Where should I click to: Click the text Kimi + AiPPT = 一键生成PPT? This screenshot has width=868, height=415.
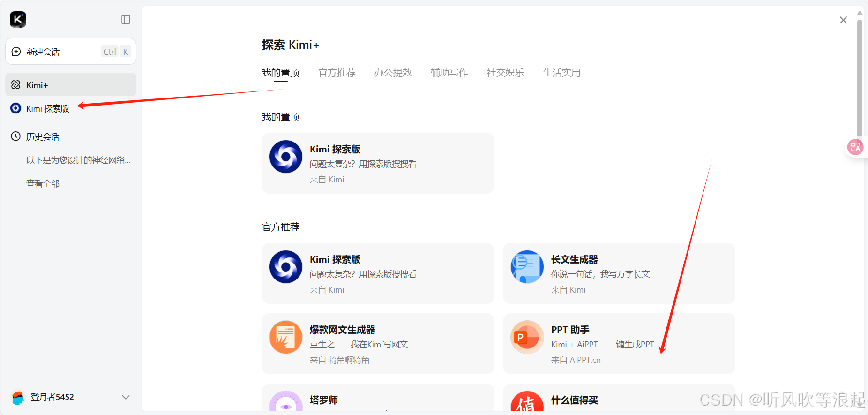(603, 344)
